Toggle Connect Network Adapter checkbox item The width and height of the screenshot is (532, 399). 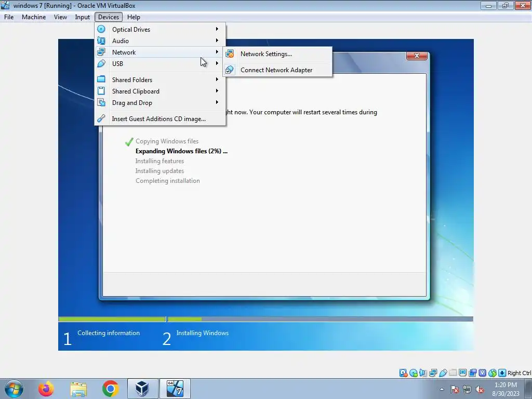tap(277, 70)
